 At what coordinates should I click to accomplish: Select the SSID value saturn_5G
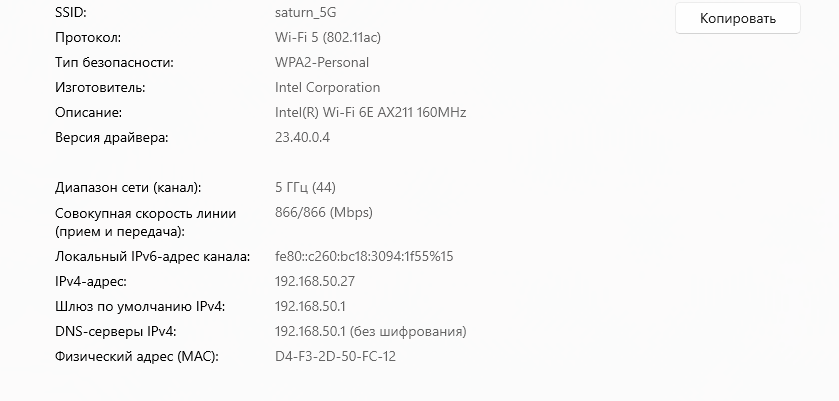click(x=306, y=13)
